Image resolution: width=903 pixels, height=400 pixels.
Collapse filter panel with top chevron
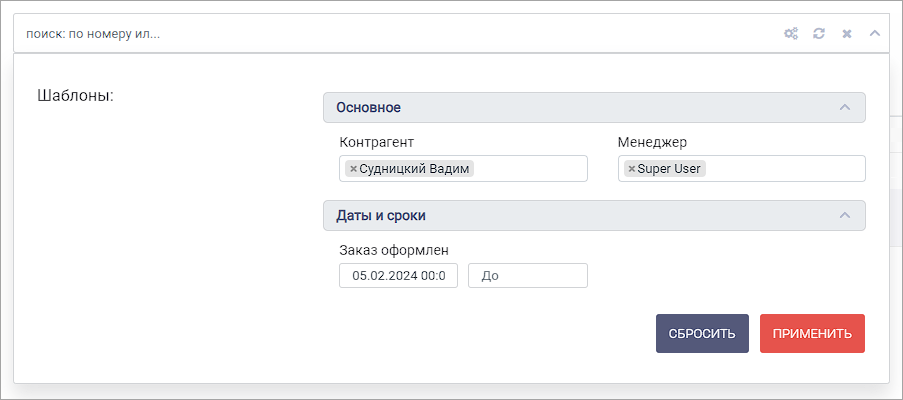pos(874,33)
